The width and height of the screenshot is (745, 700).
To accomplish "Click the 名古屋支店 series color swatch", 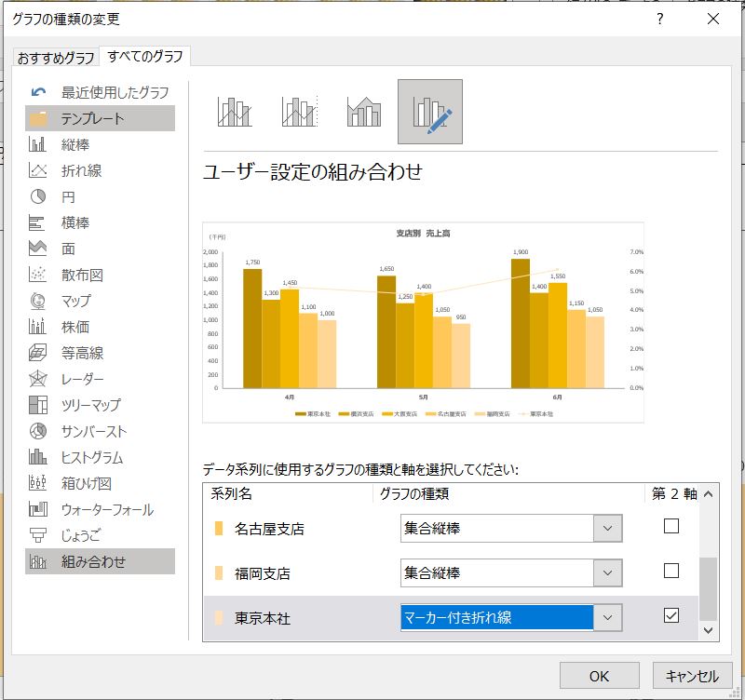I will (219, 529).
